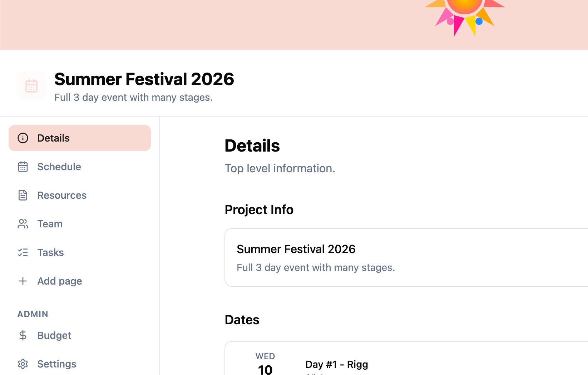Switch to the Team page

click(x=50, y=224)
